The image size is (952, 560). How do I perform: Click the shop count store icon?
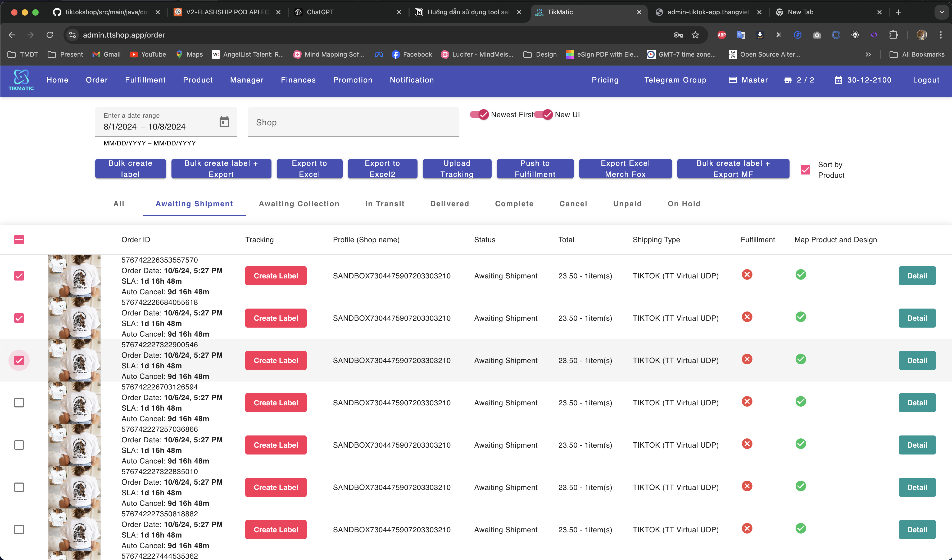pyautogui.click(x=788, y=80)
